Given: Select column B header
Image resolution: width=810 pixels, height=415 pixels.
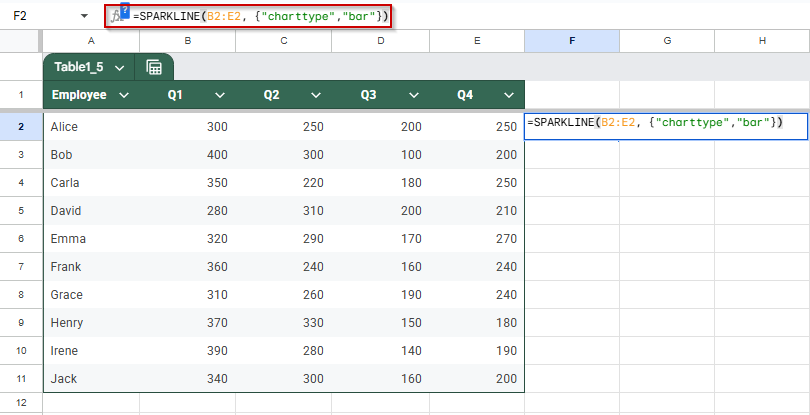Looking at the screenshot, I should click(x=188, y=41).
